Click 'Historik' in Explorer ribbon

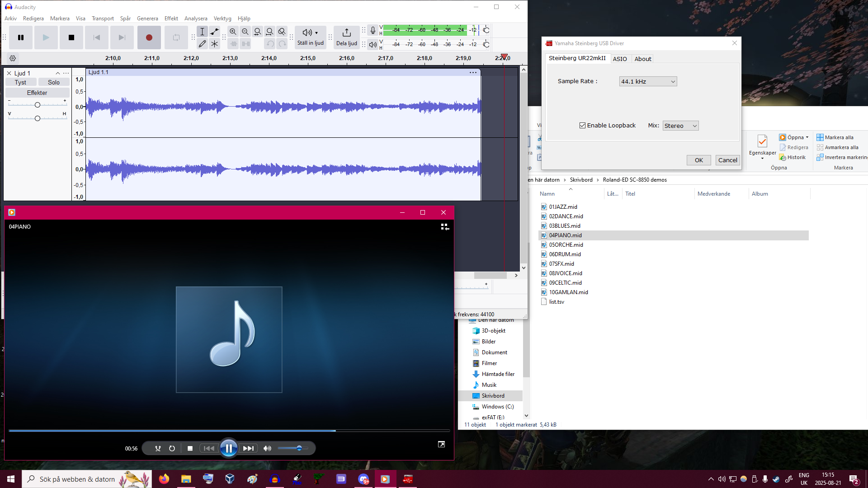pyautogui.click(x=793, y=157)
